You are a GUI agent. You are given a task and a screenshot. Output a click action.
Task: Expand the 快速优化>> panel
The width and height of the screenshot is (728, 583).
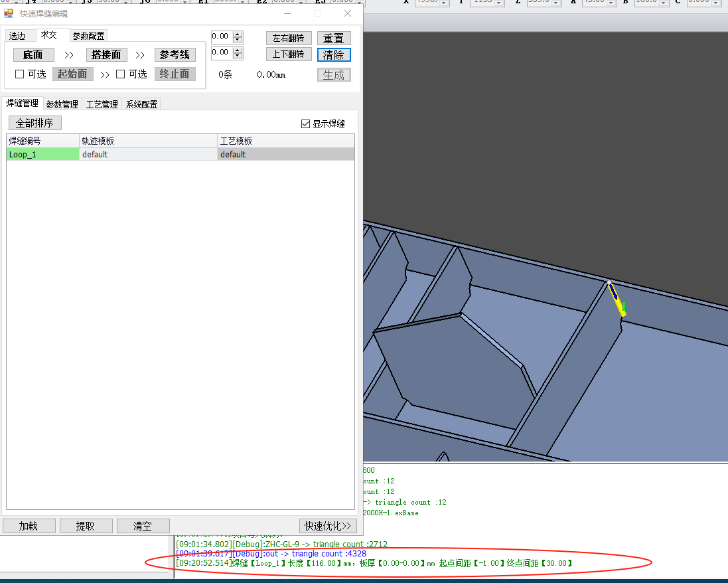[330, 526]
